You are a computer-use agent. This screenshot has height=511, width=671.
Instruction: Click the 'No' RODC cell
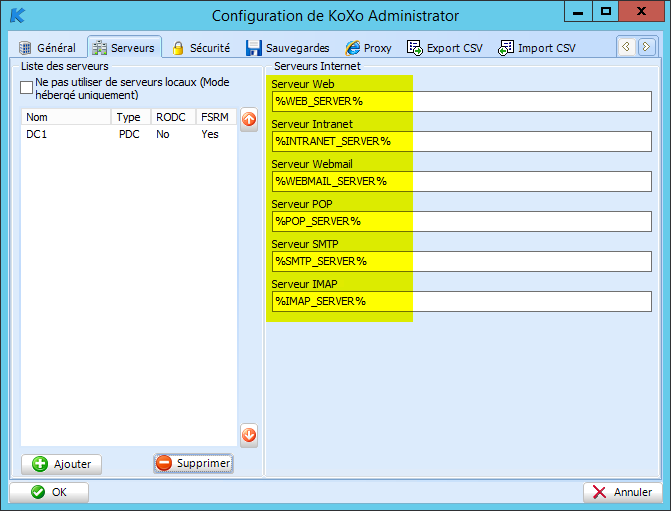coord(163,134)
